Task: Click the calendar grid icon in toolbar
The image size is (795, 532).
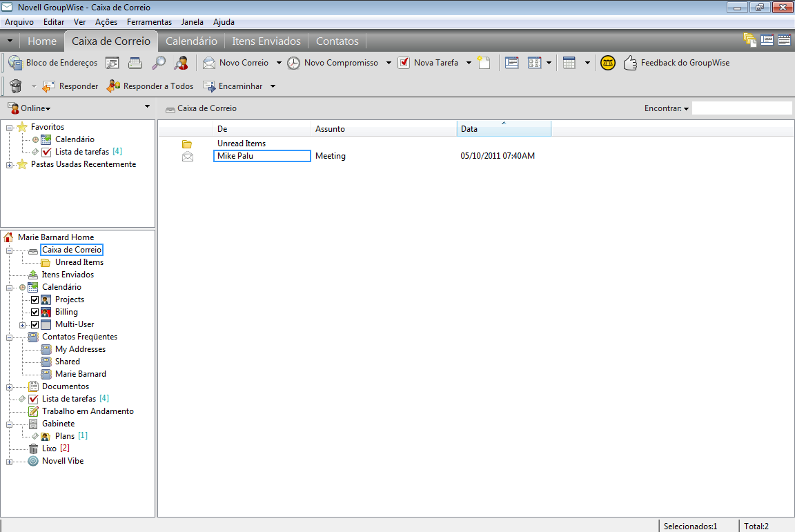Action: tap(569, 63)
